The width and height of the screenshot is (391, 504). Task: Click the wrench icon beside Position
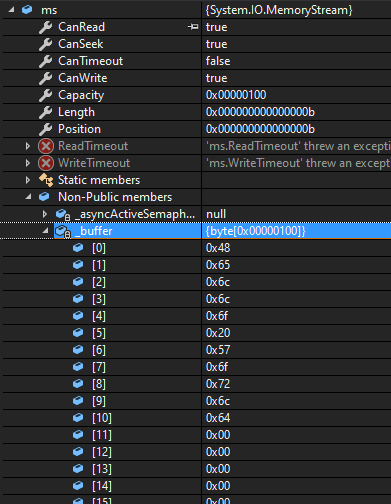[46, 129]
